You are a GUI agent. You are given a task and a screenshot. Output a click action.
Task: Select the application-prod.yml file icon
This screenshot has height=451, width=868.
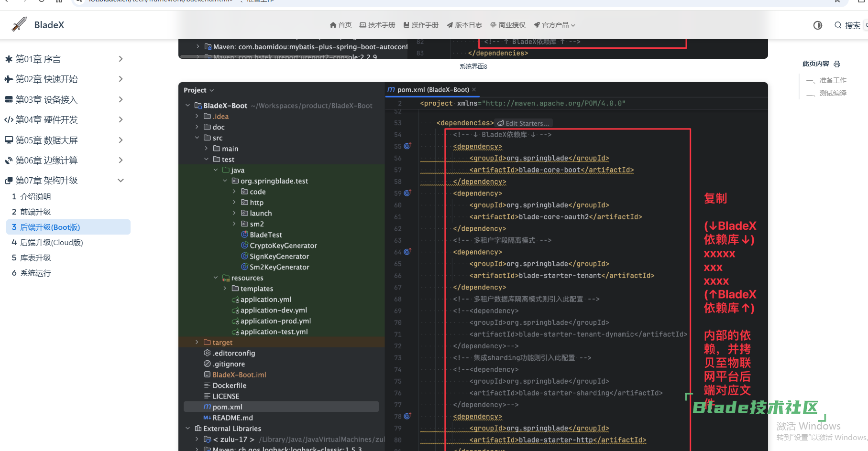235,321
